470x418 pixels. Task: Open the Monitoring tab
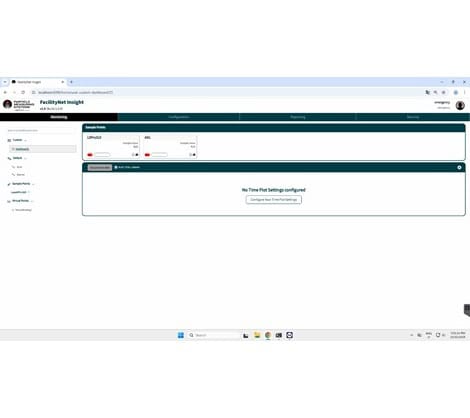(x=59, y=117)
